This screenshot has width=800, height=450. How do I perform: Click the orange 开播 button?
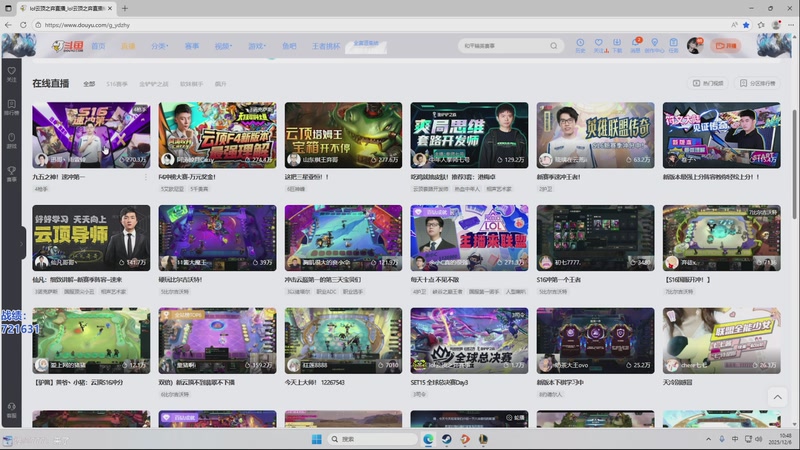coord(726,46)
